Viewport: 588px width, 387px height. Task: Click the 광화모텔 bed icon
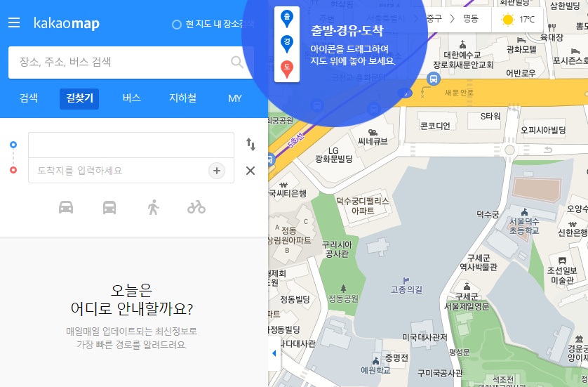[521, 40]
